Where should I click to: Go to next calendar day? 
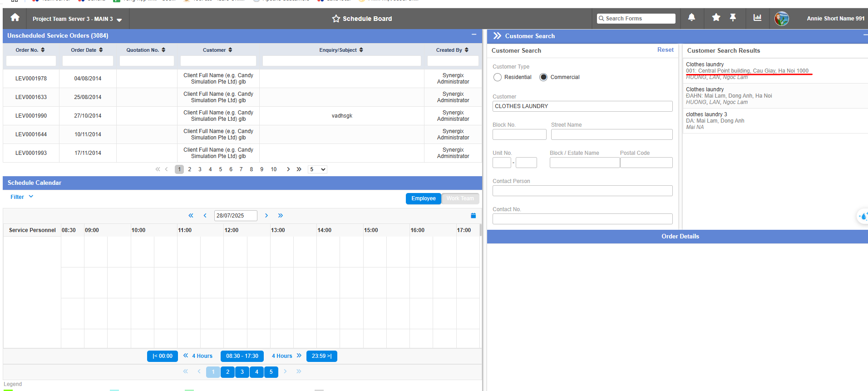pos(266,216)
